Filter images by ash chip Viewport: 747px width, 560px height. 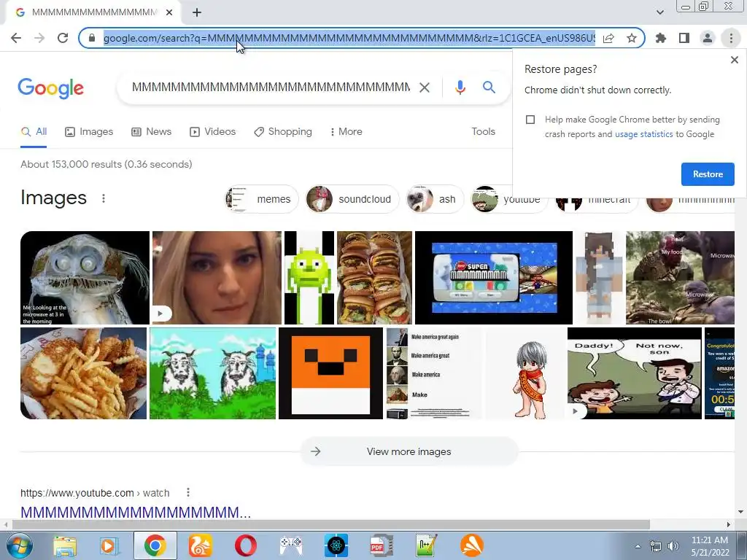[435, 199]
